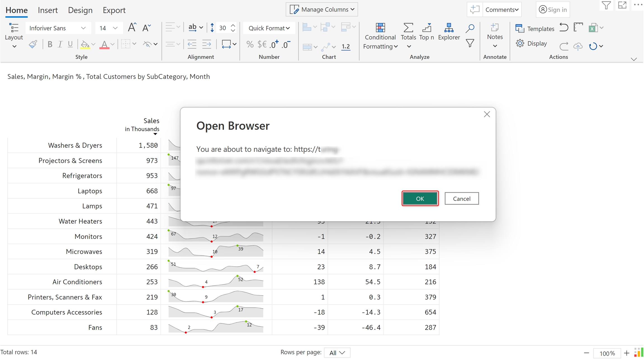Open the Explorer hierarchy icon
The height and width of the screenshot is (359, 644).
(449, 28)
